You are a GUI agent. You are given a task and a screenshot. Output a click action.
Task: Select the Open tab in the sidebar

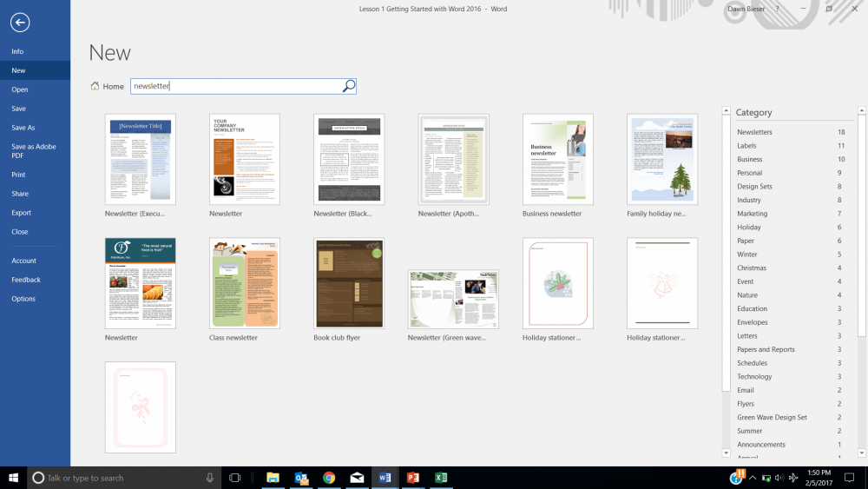[20, 89]
